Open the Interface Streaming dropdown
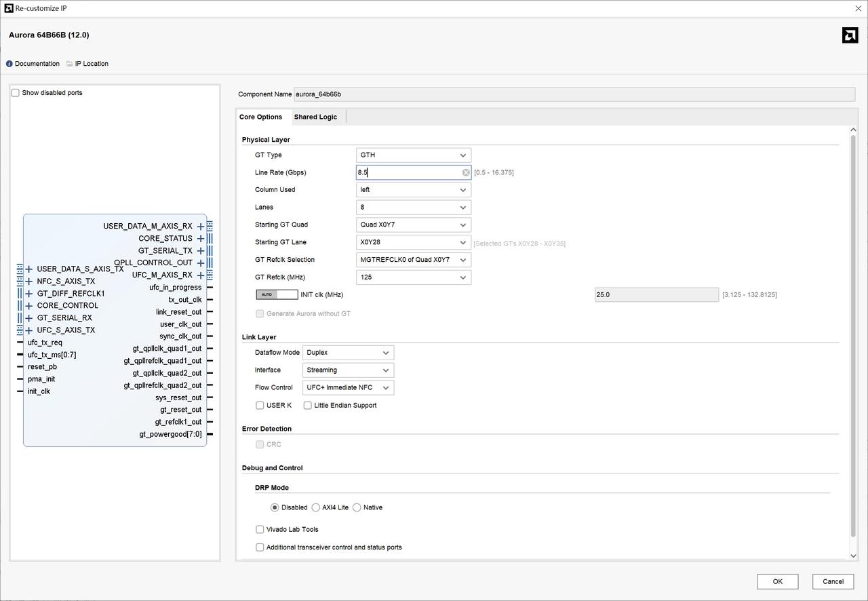The width and height of the screenshot is (868, 601). [x=348, y=370]
